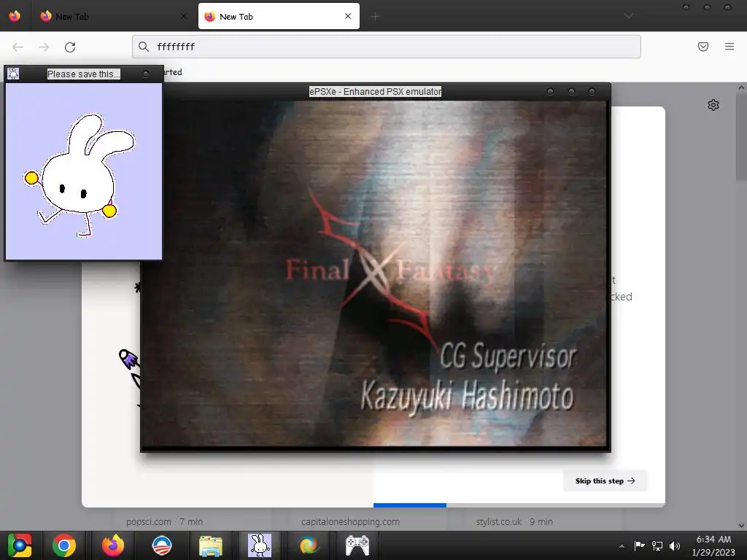The image size is (747, 560).
Task: Launch Microsoft Edge from taskbar
Action: point(309,545)
